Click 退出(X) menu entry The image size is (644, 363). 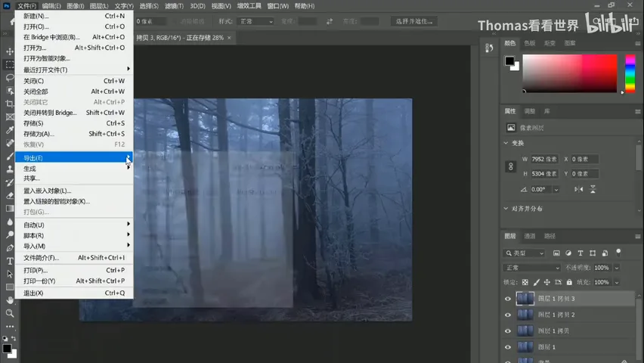[74, 293]
